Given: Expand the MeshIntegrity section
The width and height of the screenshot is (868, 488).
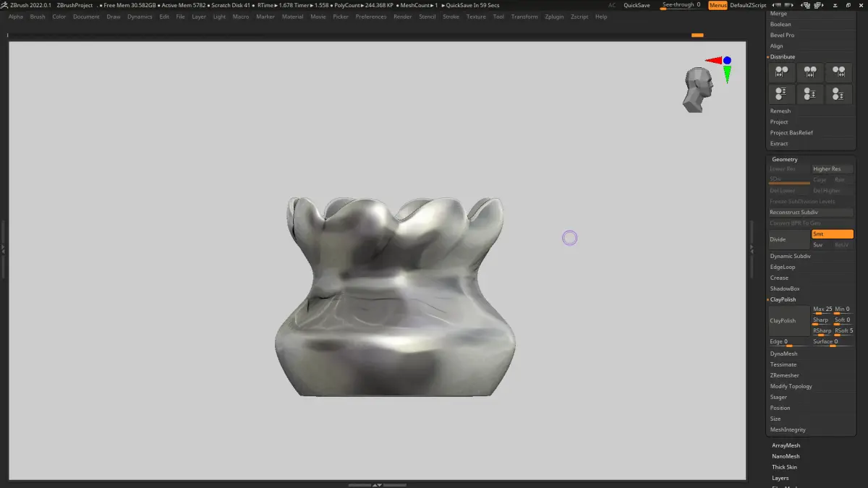Looking at the screenshot, I should 788,429.
